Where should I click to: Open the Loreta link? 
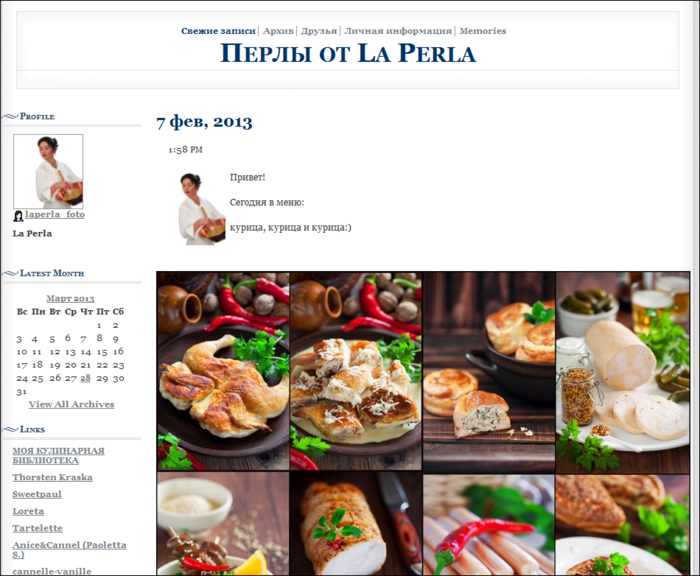tap(28, 511)
